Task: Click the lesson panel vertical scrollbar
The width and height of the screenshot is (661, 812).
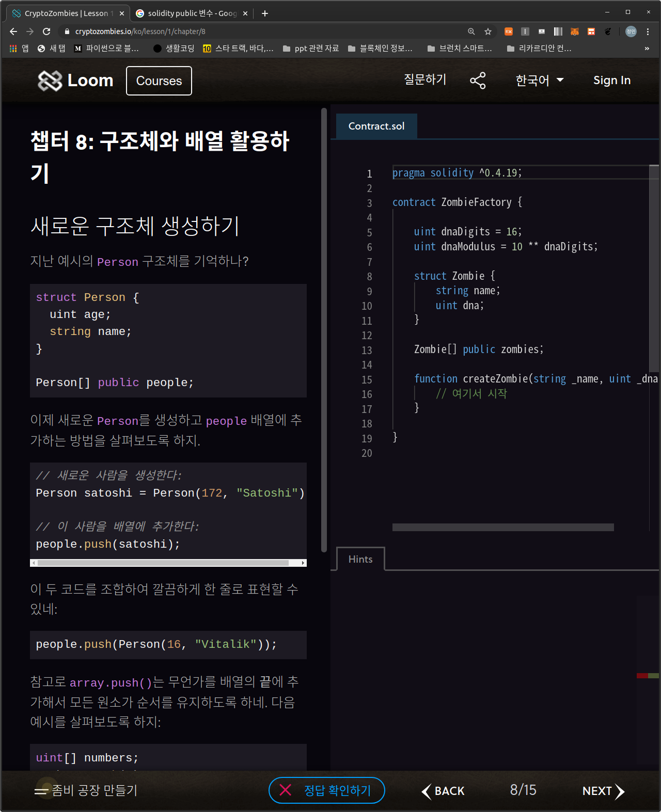Action: [324, 330]
